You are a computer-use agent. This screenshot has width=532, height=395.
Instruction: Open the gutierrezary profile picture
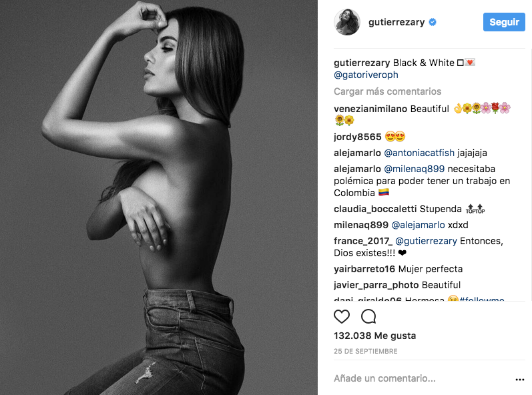[x=347, y=23]
